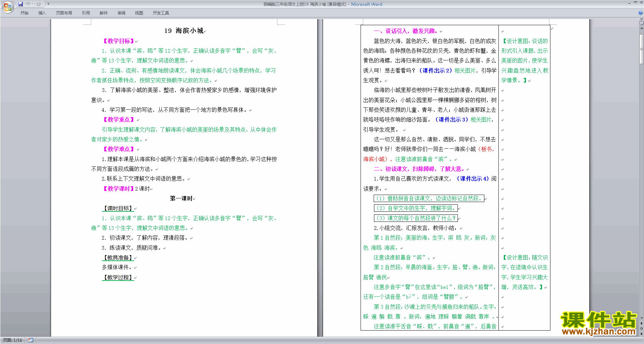Image resolution: width=644 pixels, height=344 pixels.
Task: Click the red text 海滨小城) board note
Action: pyautogui.click(x=376, y=159)
